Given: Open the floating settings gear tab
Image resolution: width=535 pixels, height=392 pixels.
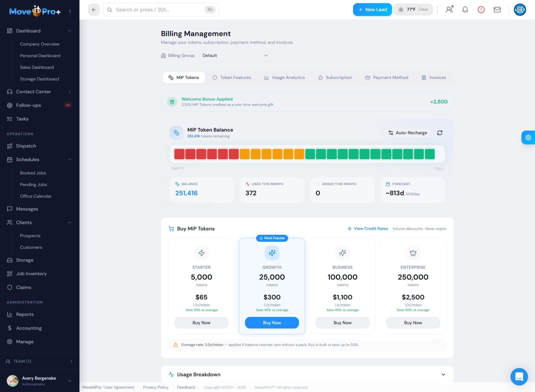Looking at the screenshot, I should pyautogui.click(x=528, y=137).
